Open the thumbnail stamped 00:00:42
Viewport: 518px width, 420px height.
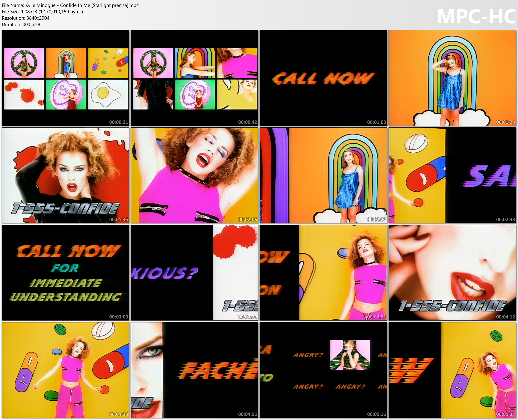194,78
